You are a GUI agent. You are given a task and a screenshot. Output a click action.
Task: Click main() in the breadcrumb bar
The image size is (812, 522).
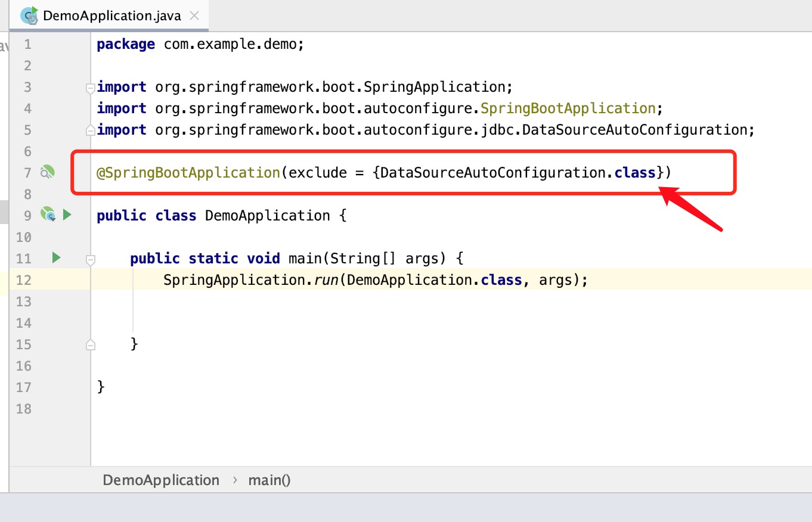[269, 480]
